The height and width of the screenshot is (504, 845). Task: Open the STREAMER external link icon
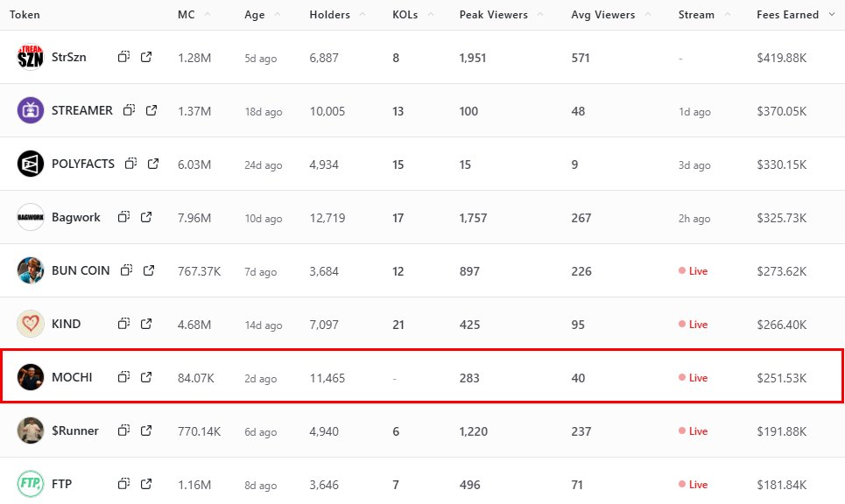tap(151, 110)
